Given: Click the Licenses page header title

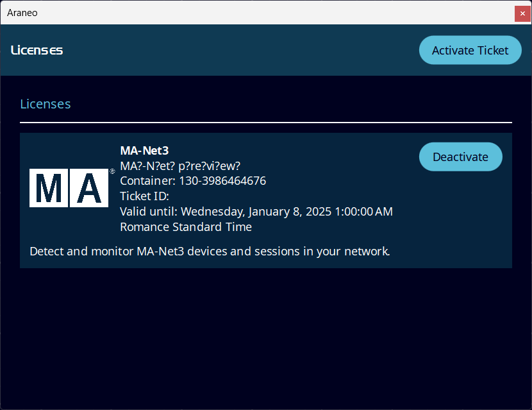Looking at the screenshot, I should (37, 50).
